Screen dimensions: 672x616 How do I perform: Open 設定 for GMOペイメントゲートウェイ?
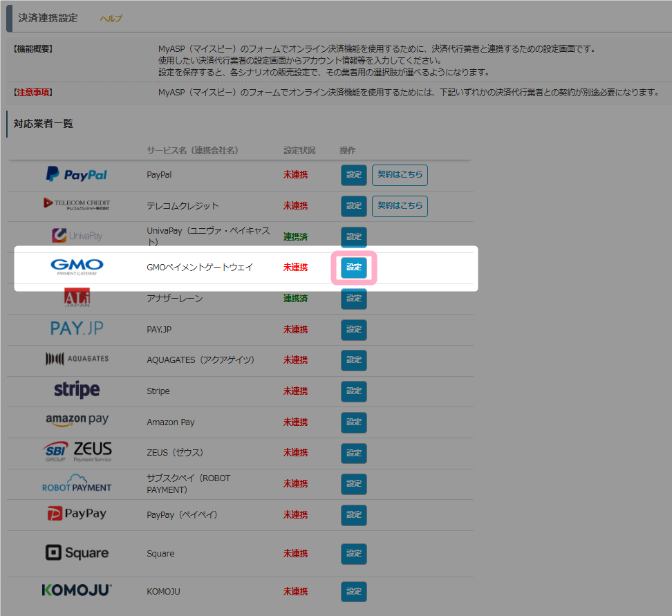354,267
